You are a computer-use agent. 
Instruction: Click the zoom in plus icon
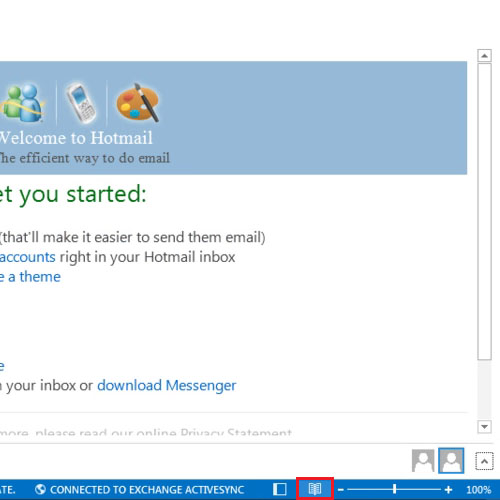[448, 490]
